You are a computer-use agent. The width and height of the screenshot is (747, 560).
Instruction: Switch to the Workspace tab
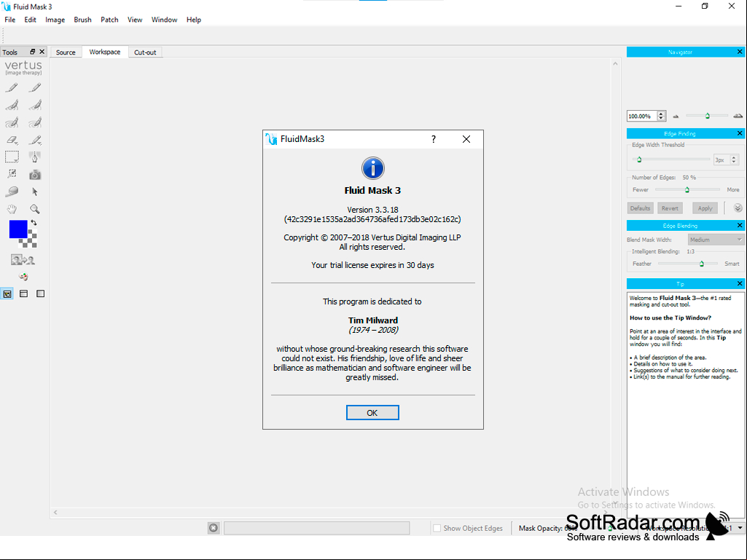[x=105, y=52]
